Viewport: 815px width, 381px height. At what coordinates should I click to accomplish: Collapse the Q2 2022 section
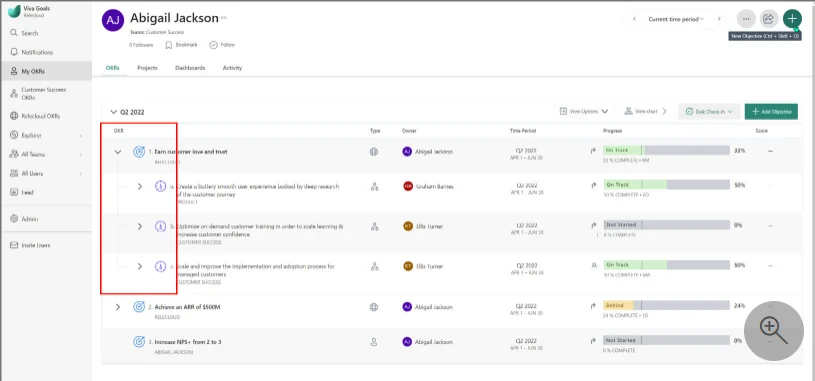[114, 112]
